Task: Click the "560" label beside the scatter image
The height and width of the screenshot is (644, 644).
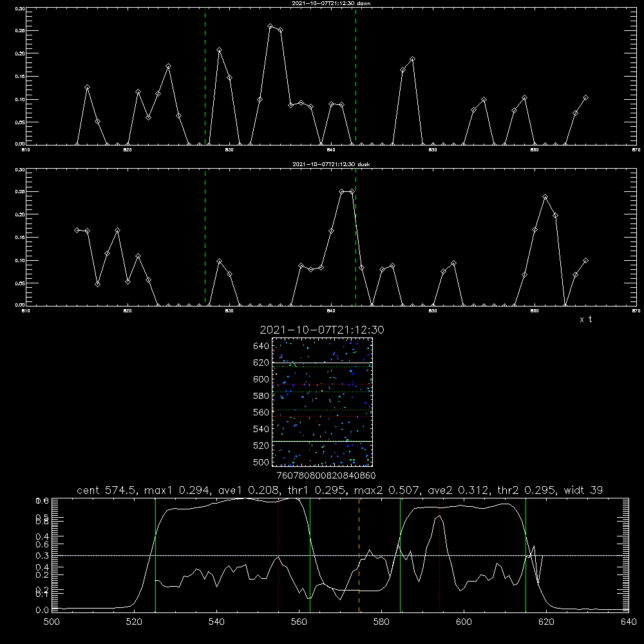Action: pos(261,412)
